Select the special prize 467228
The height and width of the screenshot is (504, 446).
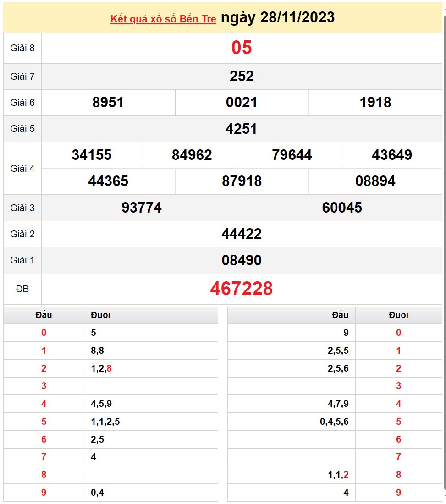(x=242, y=289)
